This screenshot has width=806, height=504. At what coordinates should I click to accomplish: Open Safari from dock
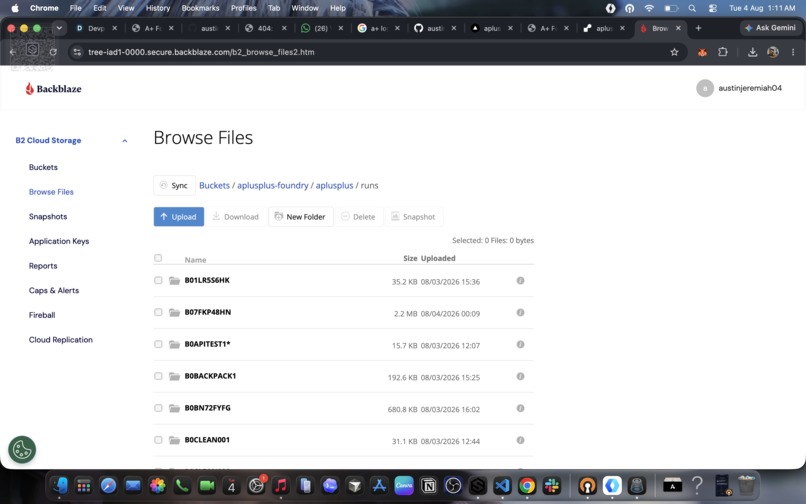pos(108,485)
